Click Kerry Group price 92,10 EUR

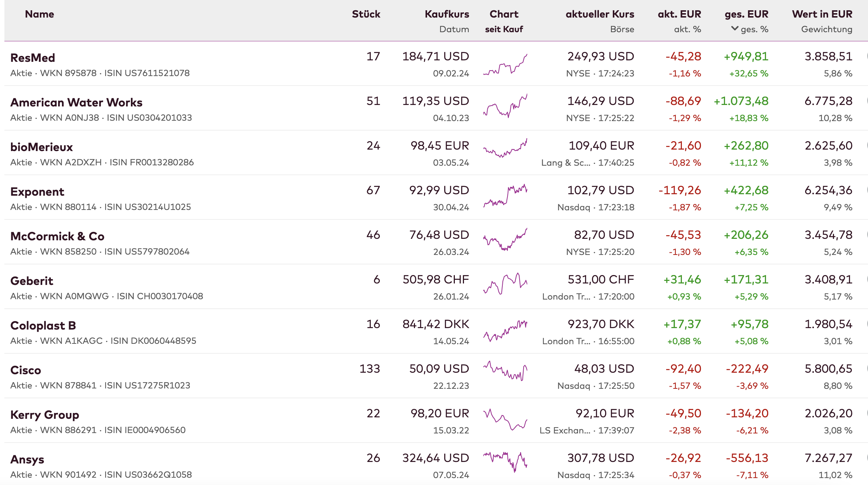tap(605, 413)
